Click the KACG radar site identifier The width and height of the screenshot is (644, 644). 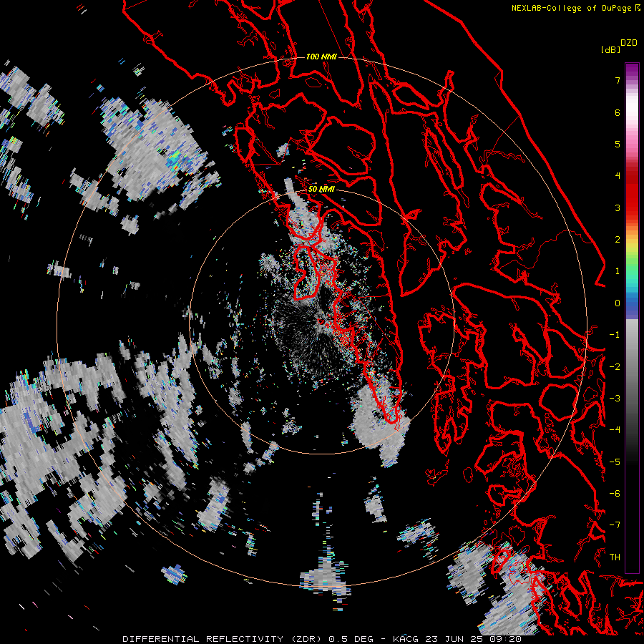coord(406,639)
